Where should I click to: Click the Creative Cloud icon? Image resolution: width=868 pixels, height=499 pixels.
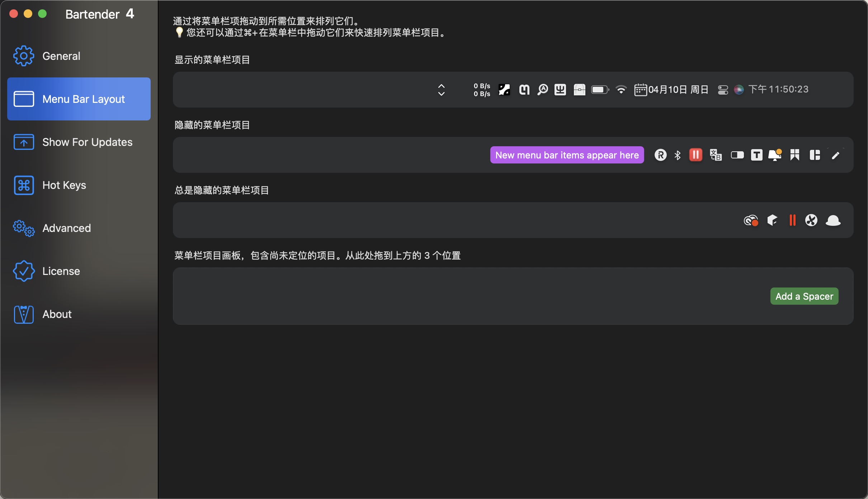coord(751,220)
